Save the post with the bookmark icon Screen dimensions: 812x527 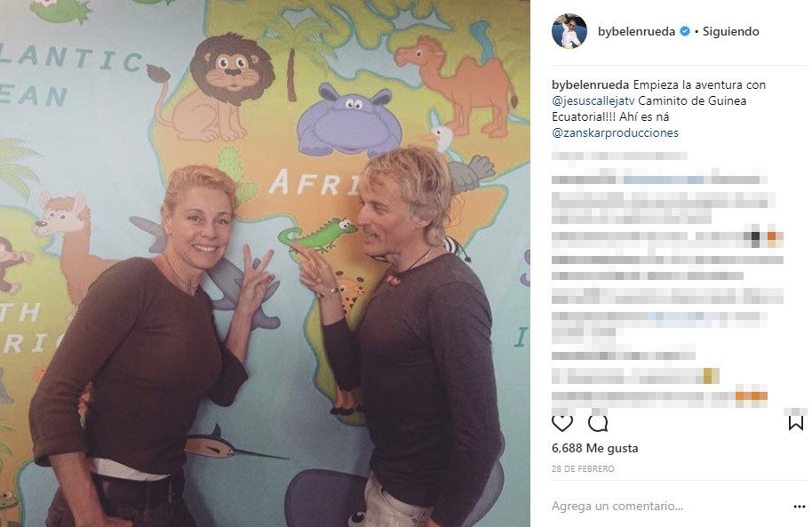[x=795, y=423]
